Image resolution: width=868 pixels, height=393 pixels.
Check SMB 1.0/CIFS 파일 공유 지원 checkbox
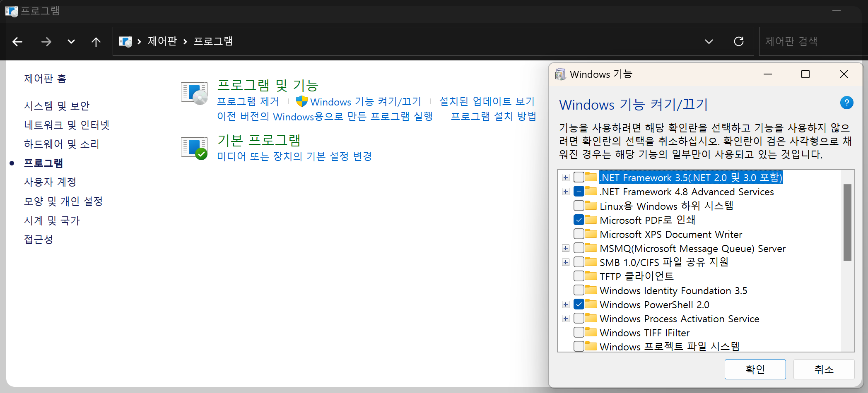coord(579,262)
